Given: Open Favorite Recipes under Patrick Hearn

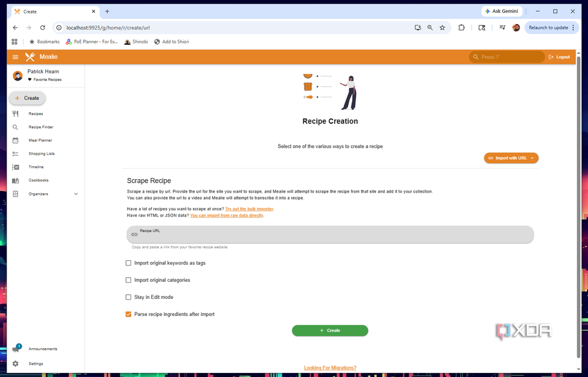Looking at the screenshot, I should (x=45, y=80).
